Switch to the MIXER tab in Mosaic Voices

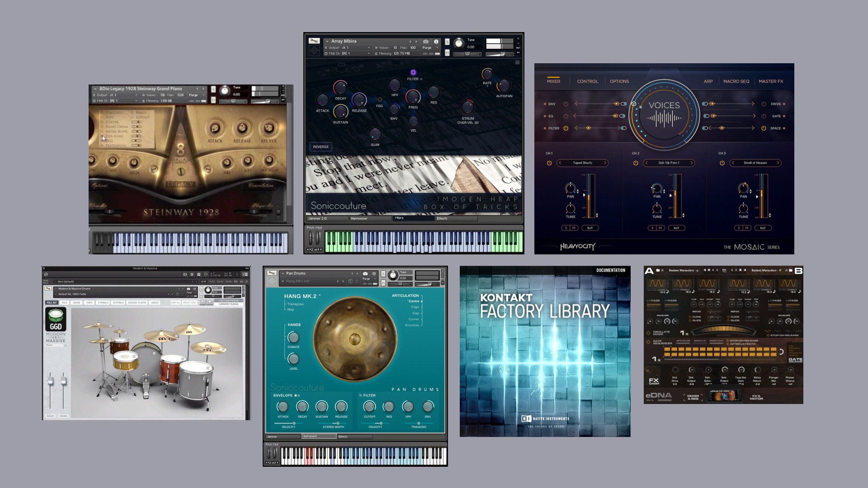click(553, 81)
